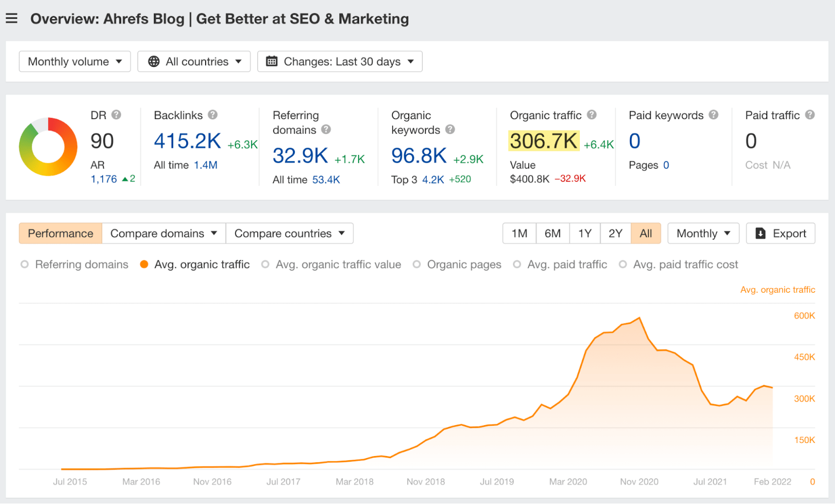Screen dimensions: 835x504
Task: Open the 1.4M all time backlinks link
Action: click(x=206, y=165)
